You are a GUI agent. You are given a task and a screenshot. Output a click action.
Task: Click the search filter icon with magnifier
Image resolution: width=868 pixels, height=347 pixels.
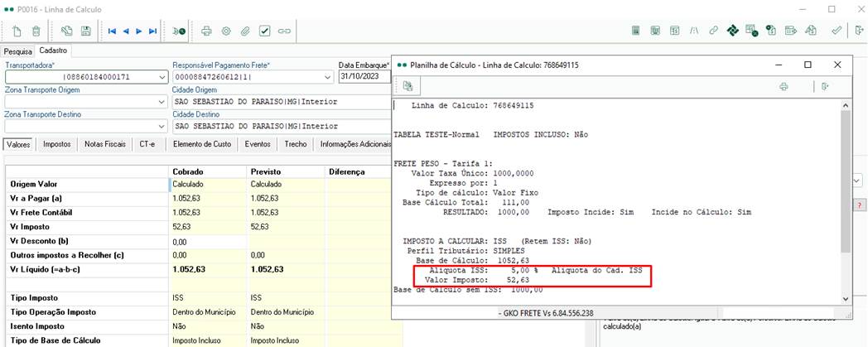click(179, 31)
